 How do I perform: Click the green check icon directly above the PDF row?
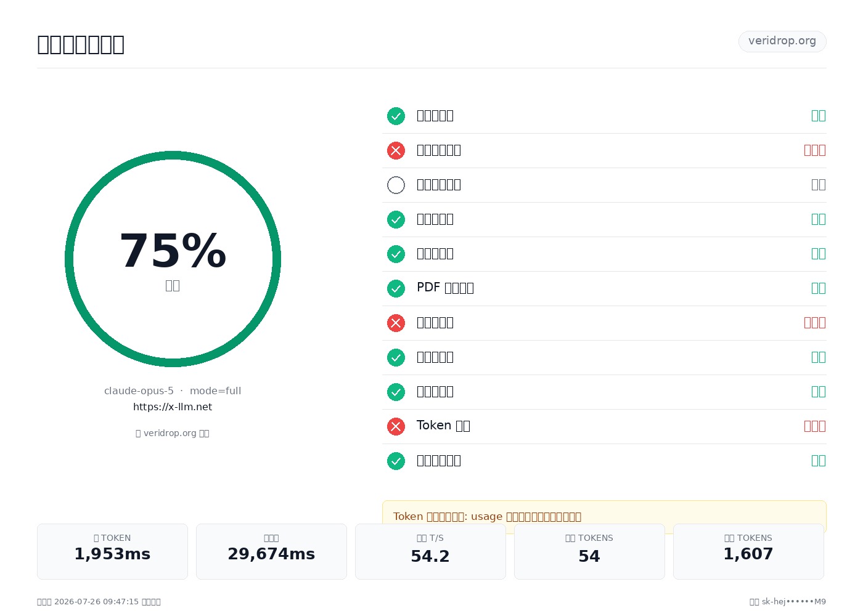pyautogui.click(x=396, y=254)
